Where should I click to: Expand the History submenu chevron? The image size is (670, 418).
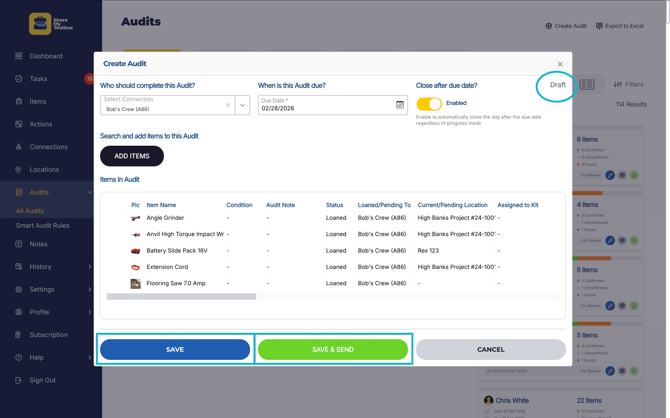pos(90,267)
